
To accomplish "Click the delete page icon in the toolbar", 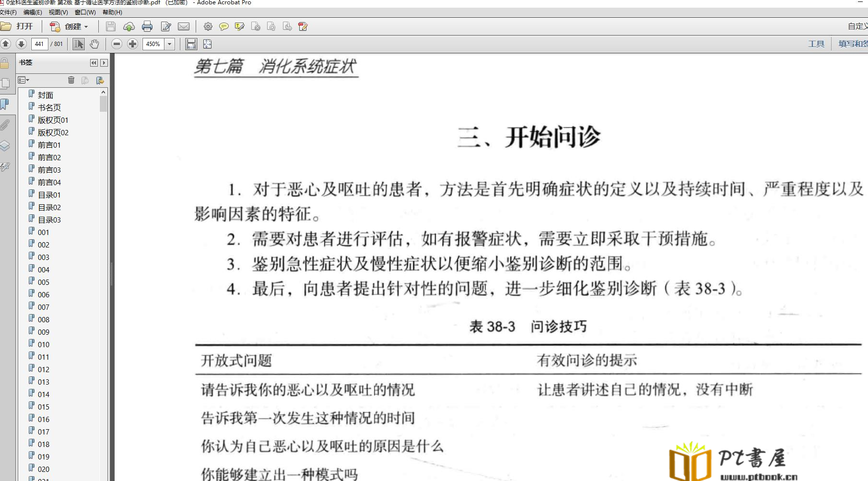I will pos(256,26).
